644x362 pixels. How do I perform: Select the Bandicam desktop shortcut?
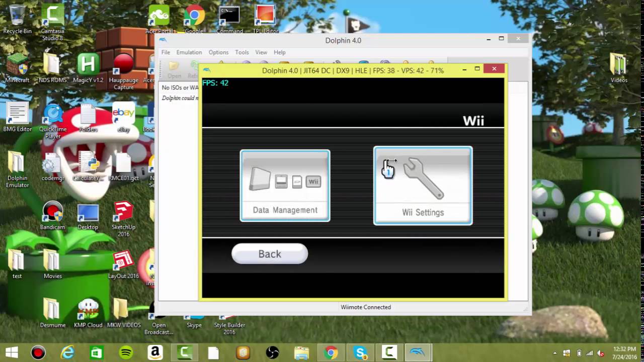pos(52,215)
